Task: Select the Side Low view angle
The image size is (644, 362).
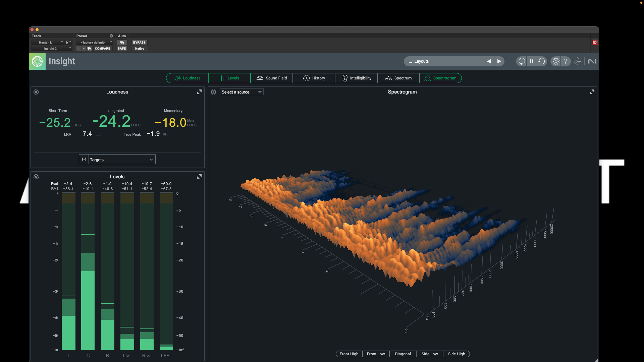Action: (x=429, y=354)
